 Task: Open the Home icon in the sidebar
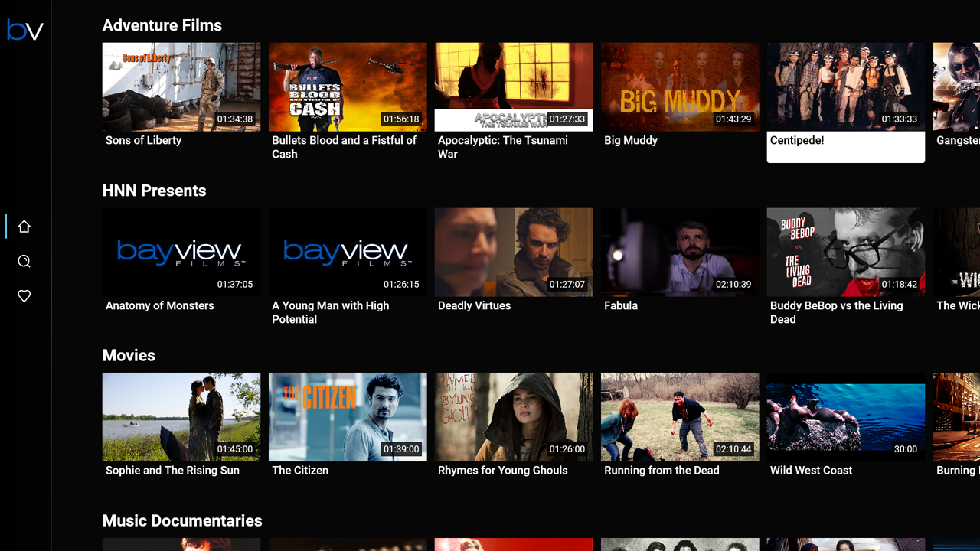[24, 226]
